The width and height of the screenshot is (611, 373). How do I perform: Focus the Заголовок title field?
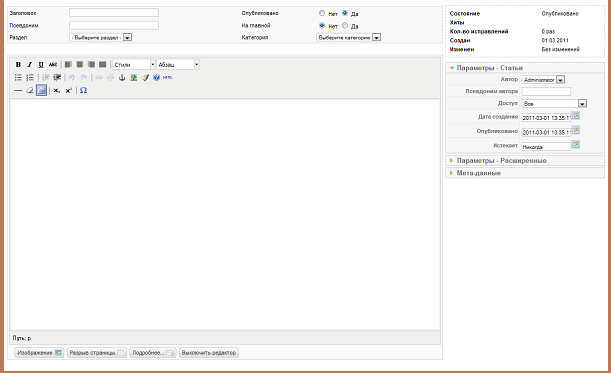(x=114, y=13)
